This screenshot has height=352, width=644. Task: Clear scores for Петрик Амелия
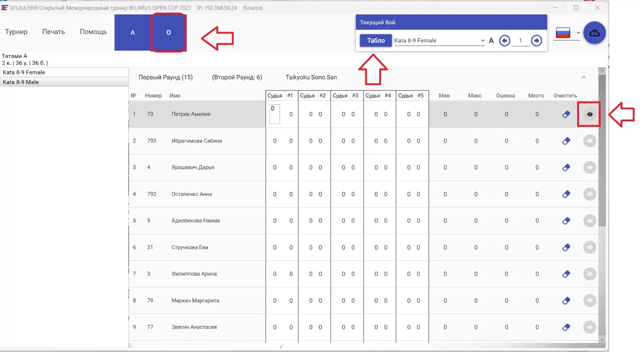[x=566, y=115]
